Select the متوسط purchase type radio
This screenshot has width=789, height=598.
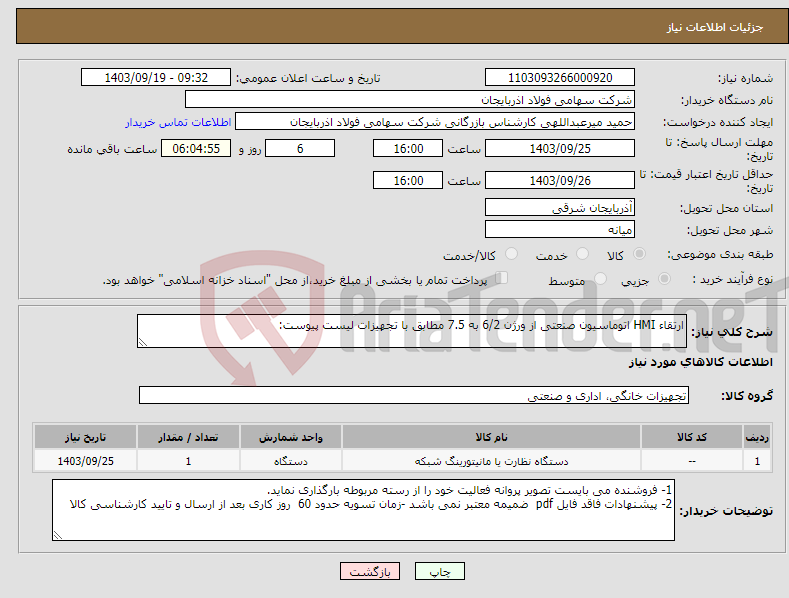[600, 279]
